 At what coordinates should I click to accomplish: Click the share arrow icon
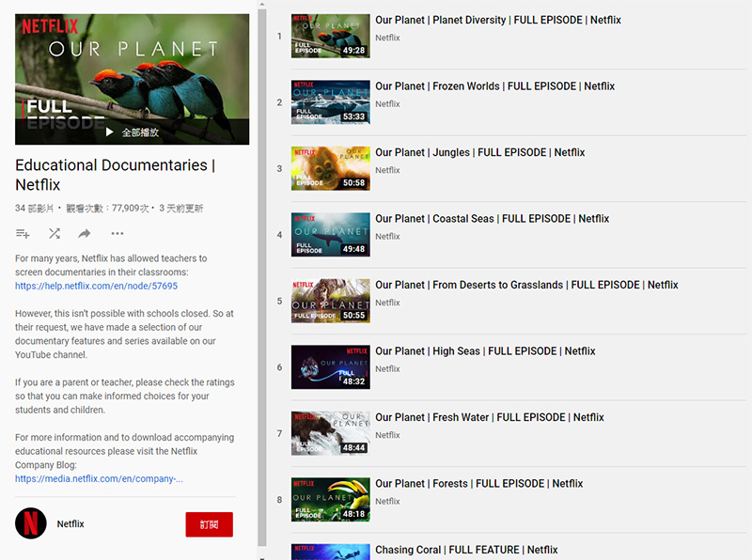(x=85, y=233)
